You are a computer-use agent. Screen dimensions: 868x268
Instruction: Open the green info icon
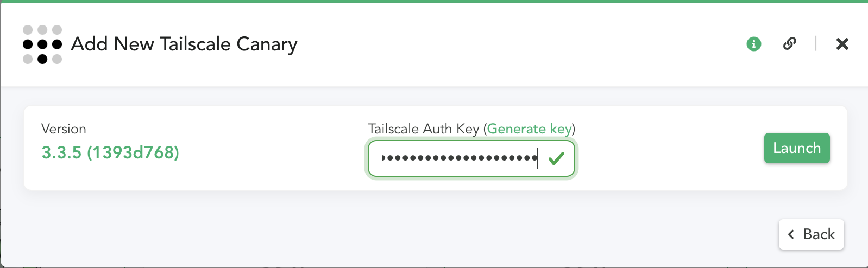coord(754,44)
